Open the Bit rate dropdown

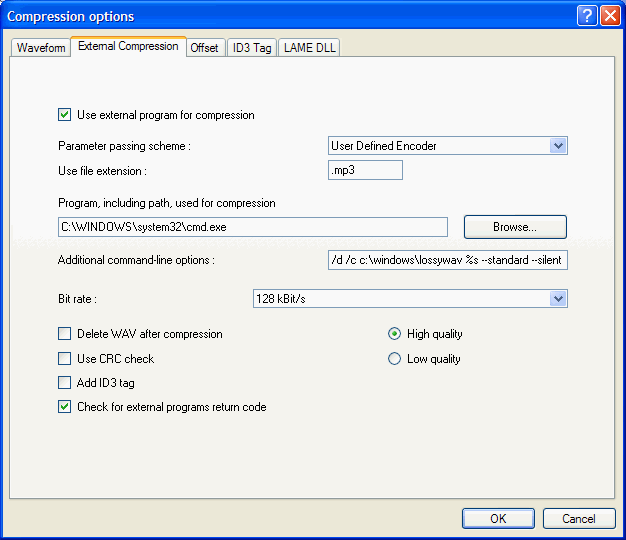(558, 298)
